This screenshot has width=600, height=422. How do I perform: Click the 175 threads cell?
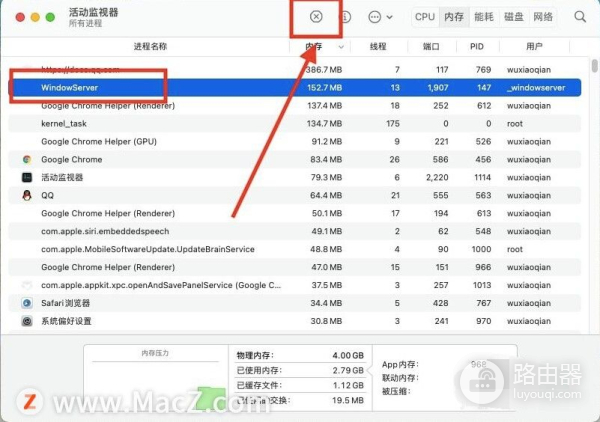(393, 124)
